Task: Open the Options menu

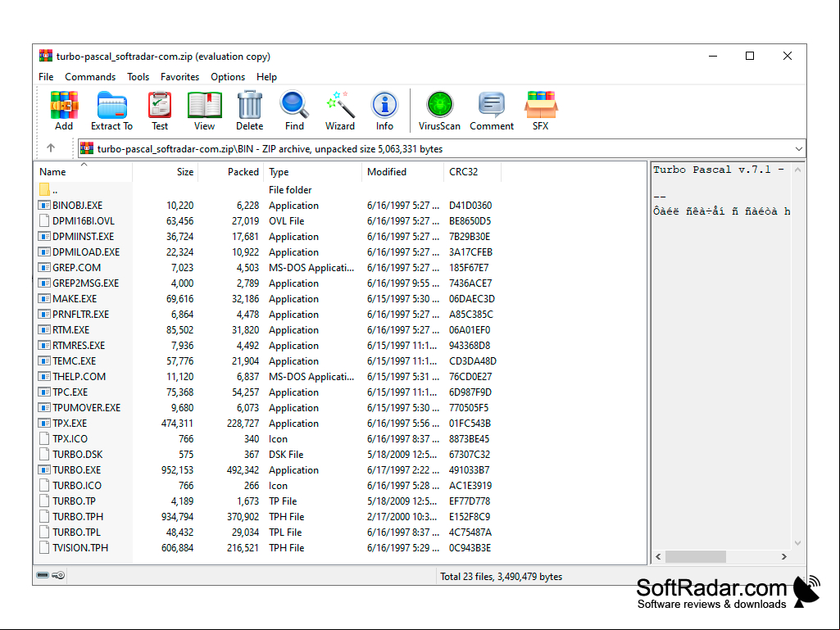Action: [x=228, y=77]
